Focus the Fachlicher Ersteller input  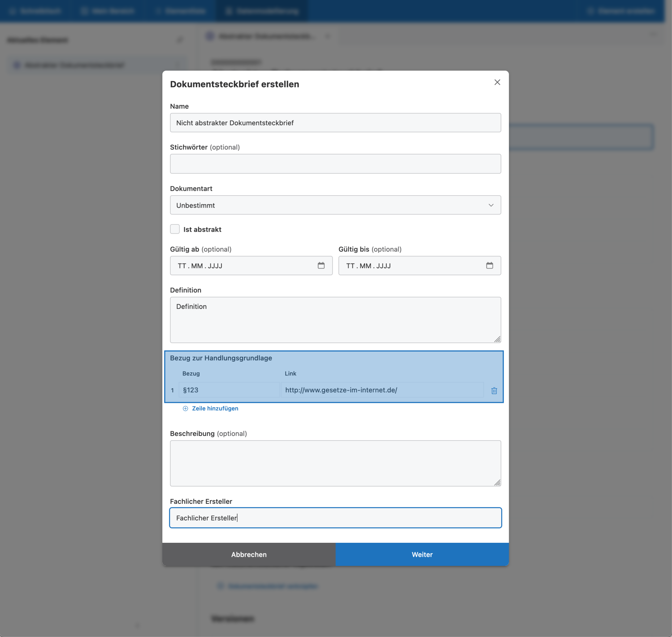(335, 518)
